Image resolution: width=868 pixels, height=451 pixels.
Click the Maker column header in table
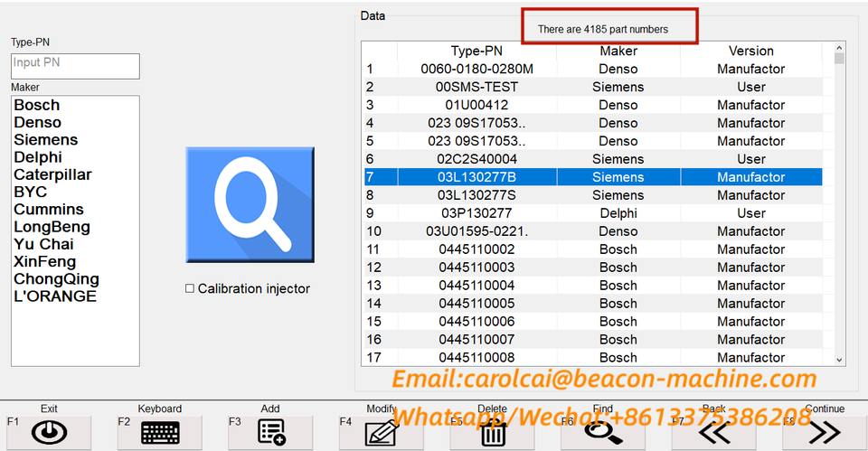(x=618, y=51)
